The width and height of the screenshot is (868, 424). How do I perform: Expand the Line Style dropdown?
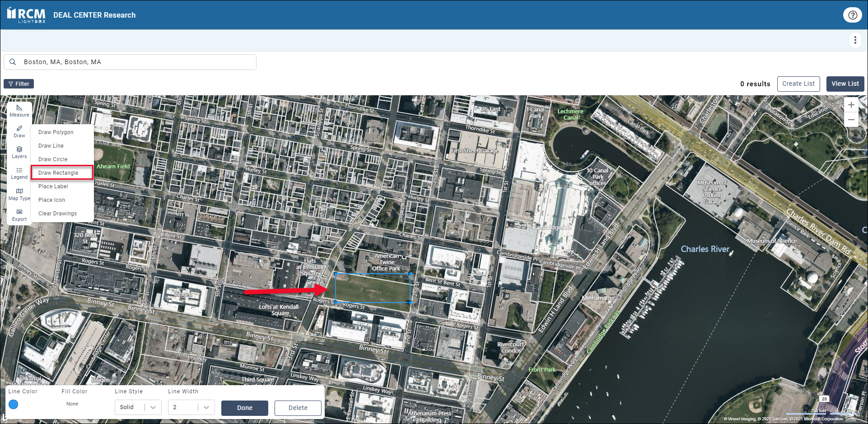138,407
